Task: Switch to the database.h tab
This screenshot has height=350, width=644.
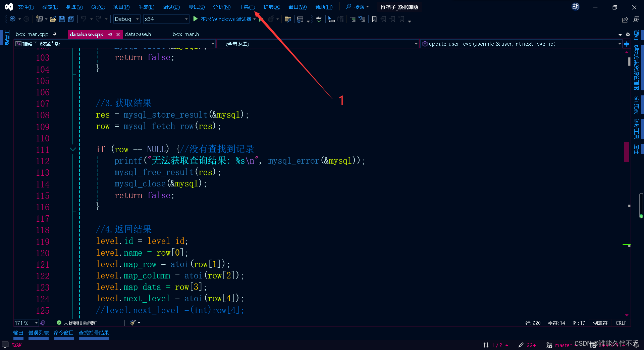Action: (138, 34)
